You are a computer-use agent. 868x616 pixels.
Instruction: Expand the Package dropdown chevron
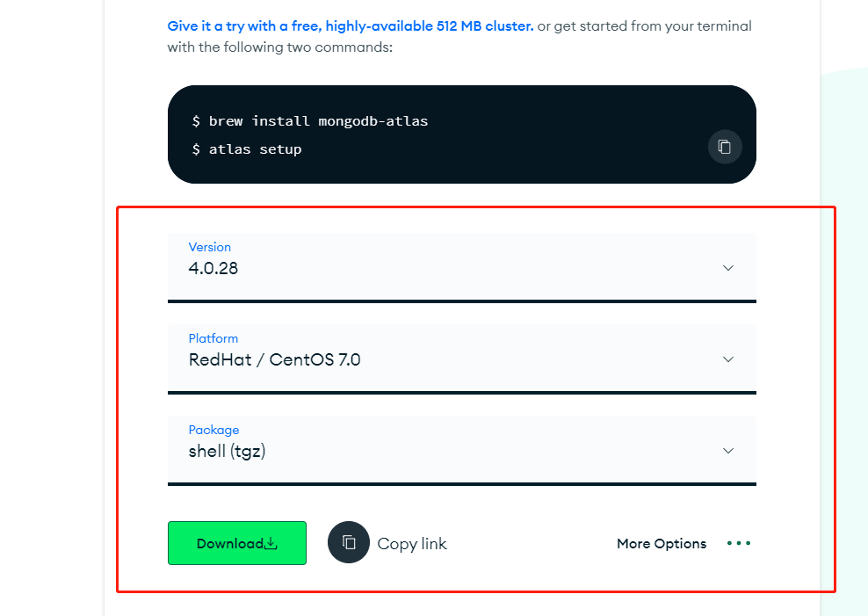pyautogui.click(x=727, y=451)
